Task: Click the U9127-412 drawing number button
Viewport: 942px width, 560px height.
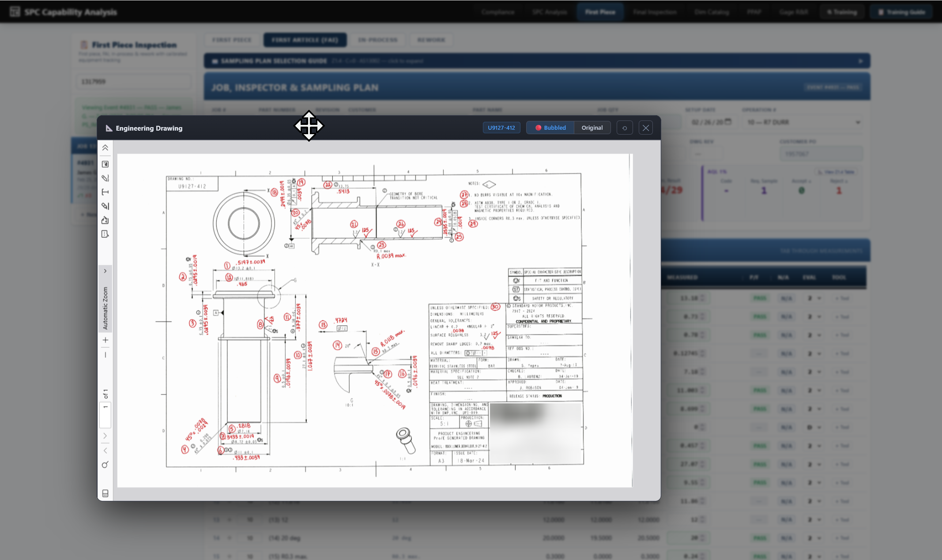Action: pyautogui.click(x=501, y=128)
